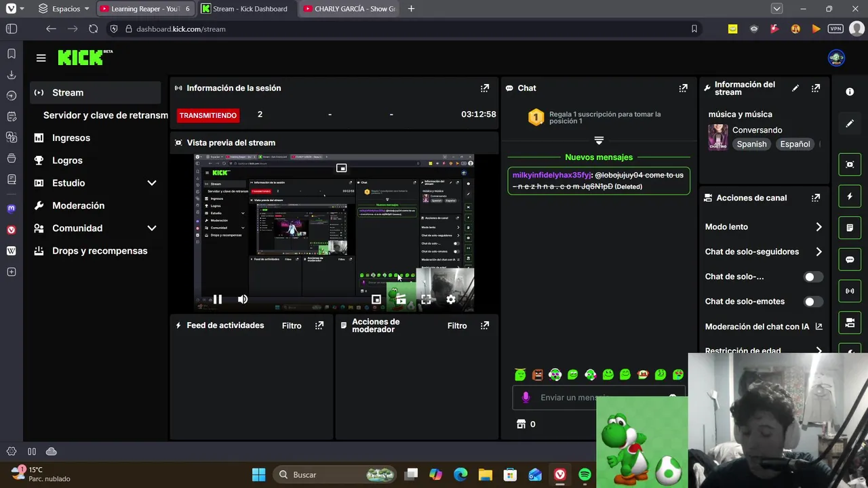Image resolution: width=868 pixels, height=488 pixels.
Task: Mute the stream preview volume
Action: [243, 299]
